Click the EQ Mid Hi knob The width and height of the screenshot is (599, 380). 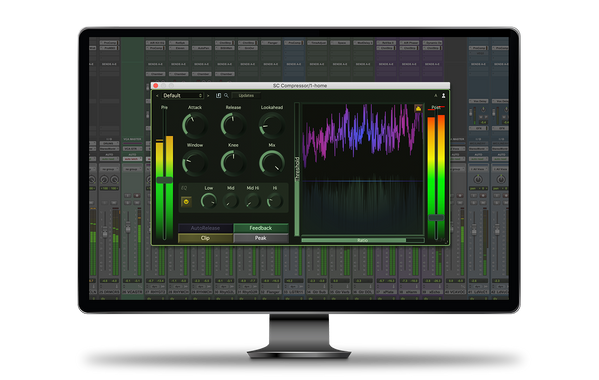pyautogui.click(x=253, y=201)
